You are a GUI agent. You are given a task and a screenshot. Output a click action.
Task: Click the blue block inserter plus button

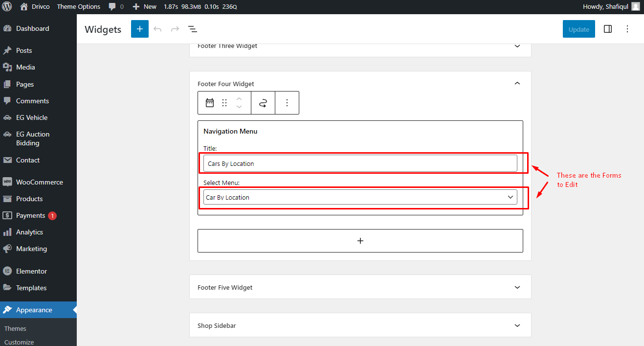[139, 29]
